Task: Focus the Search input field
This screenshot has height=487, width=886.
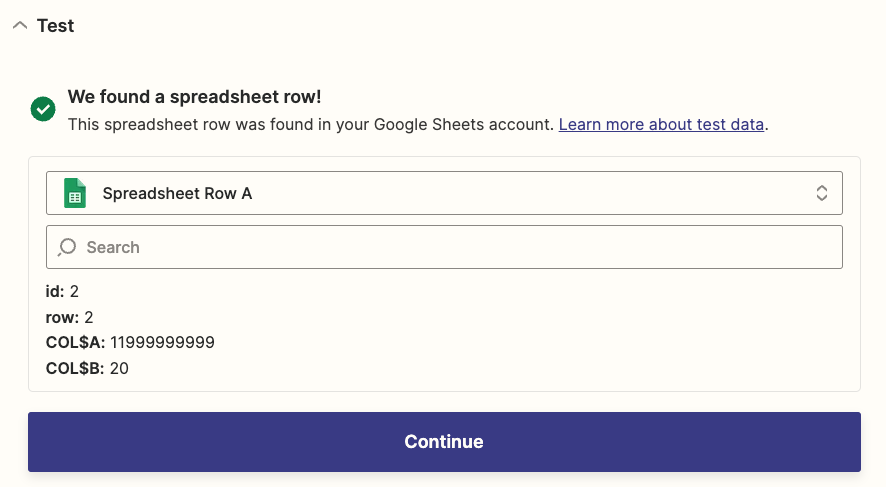Action: pyautogui.click(x=460, y=247)
